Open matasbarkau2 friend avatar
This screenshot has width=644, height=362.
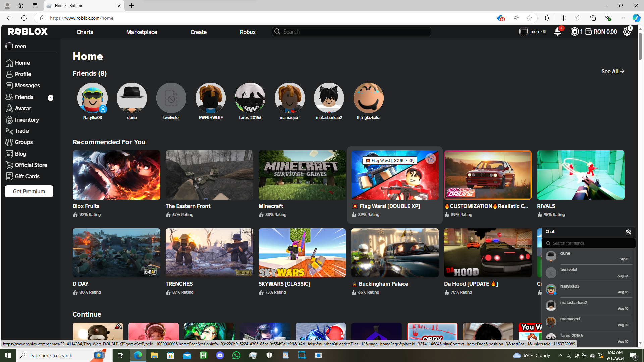click(329, 98)
